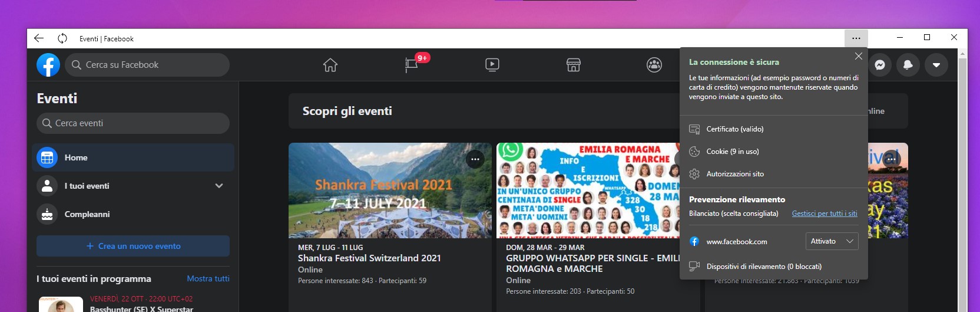Click the VENERDÌ, 22 OTT event date

click(x=141, y=299)
